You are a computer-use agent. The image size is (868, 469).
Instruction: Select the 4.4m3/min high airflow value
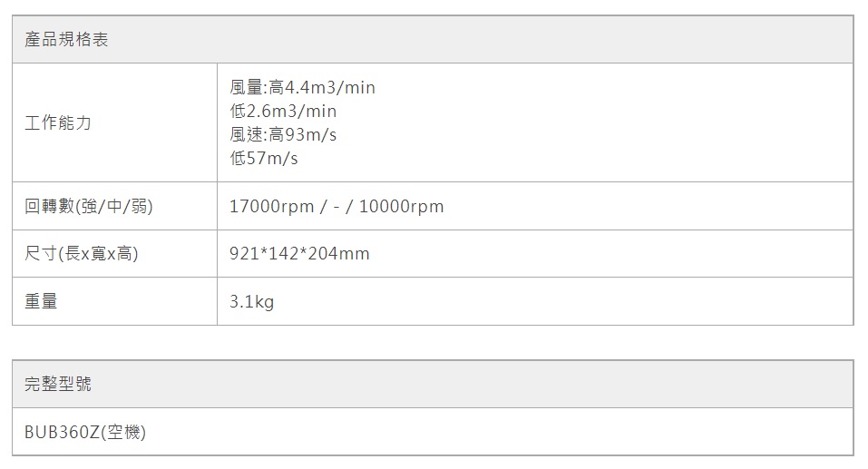[x=329, y=88]
